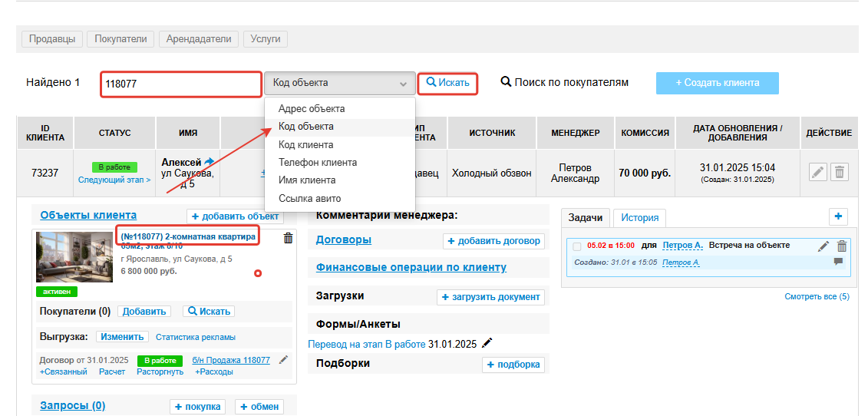Screen dimensions: 868x416
Task: Delete the 'Встреча на объекте' task
Action: pos(842,246)
